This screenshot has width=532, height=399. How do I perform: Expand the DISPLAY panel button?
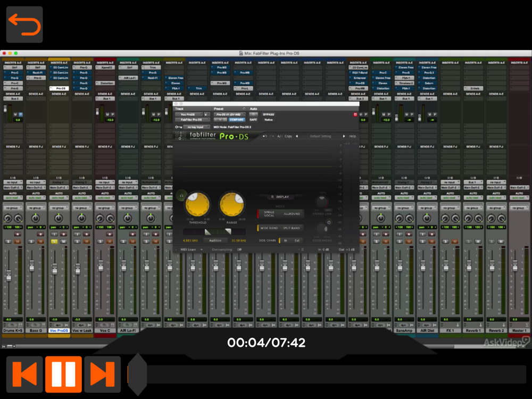click(280, 197)
